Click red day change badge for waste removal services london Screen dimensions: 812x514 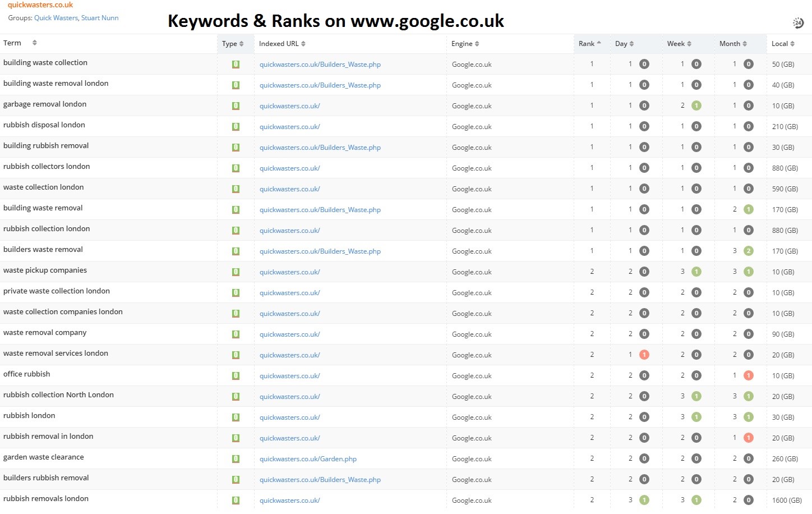click(x=644, y=355)
